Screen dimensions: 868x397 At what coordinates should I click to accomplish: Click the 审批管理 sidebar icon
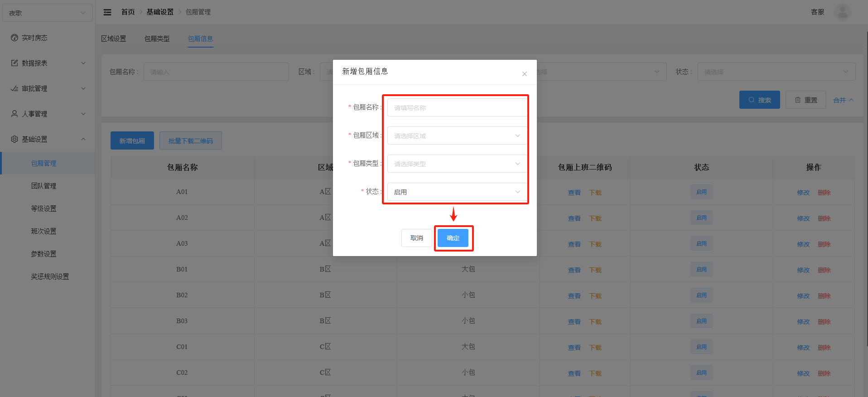coord(14,88)
